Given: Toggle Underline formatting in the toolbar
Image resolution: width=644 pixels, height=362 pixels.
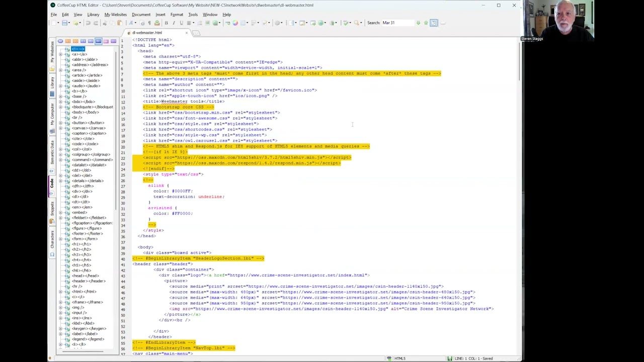Looking at the screenshot, I should (x=181, y=23).
